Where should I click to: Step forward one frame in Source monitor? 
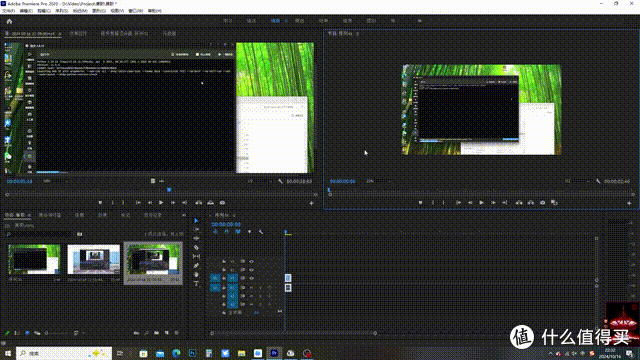coord(173,203)
